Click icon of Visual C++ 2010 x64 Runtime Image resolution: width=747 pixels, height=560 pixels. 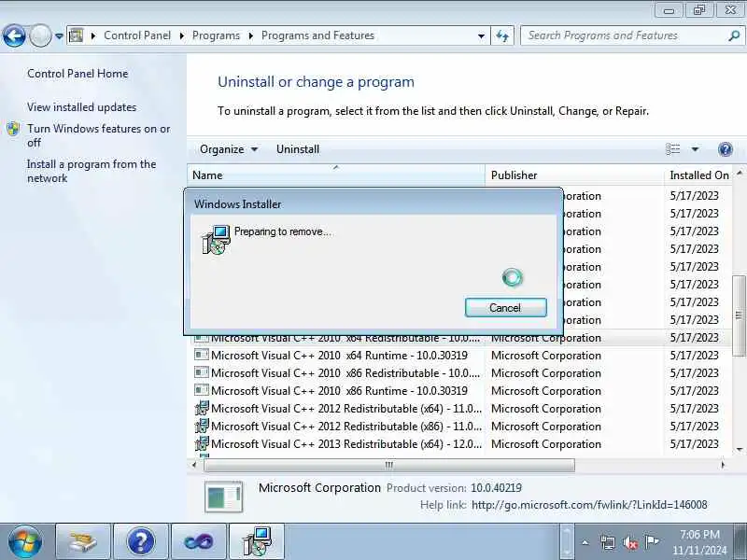202,355
